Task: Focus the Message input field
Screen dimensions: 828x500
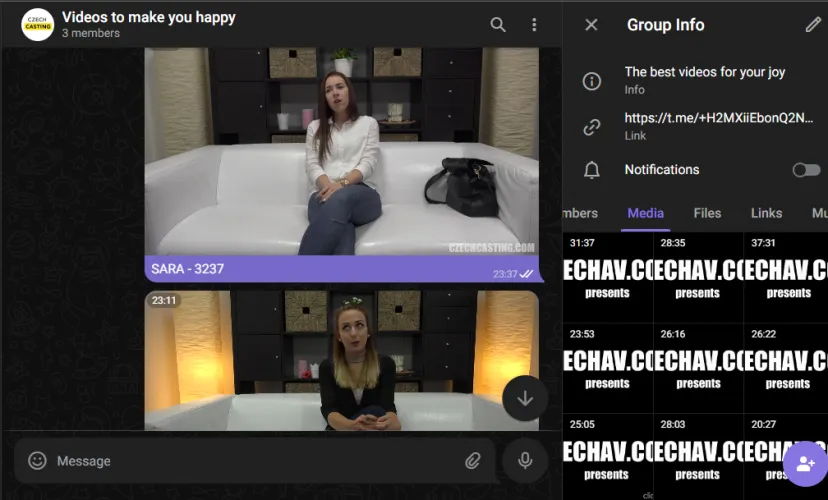Action: (x=256, y=461)
